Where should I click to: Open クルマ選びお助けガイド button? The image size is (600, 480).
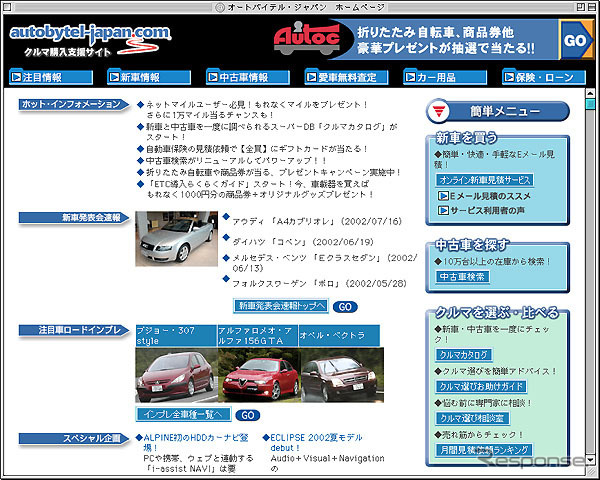coord(481,386)
